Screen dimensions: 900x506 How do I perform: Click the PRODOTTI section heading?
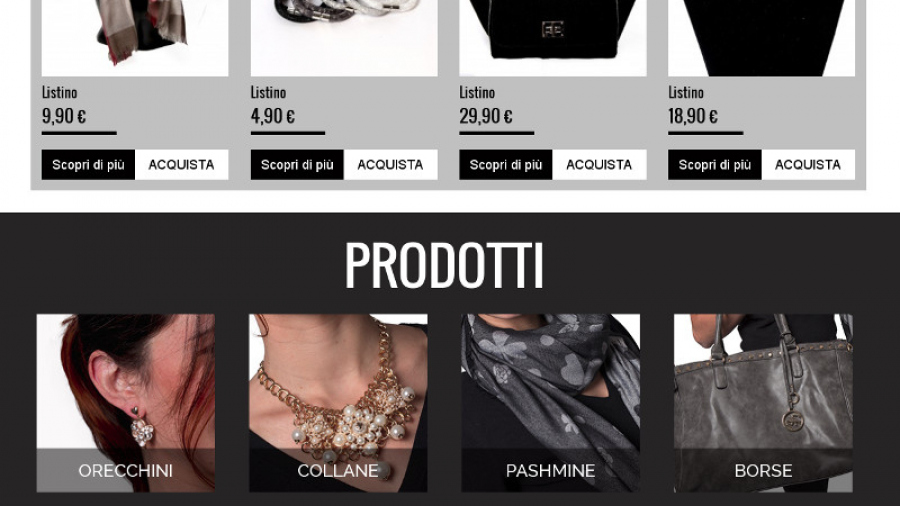(444, 265)
